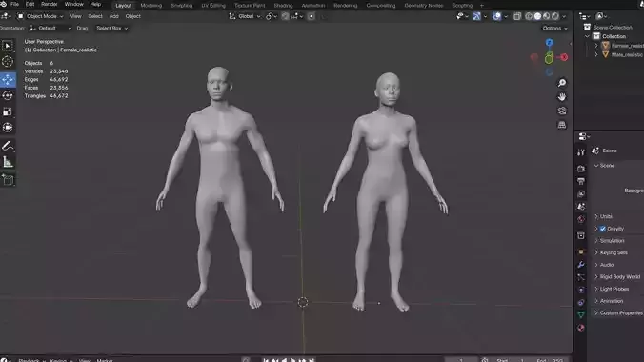The width and height of the screenshot is (644, 362).
Task: Switch to Rendered viewport shading
Action: click(x=554, y=16)
